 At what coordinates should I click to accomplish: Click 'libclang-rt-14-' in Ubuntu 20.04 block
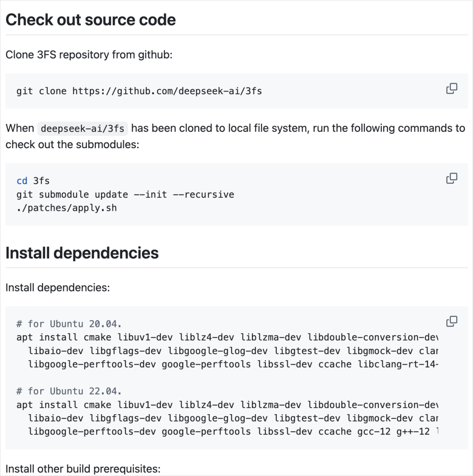(x=398, y=364)
